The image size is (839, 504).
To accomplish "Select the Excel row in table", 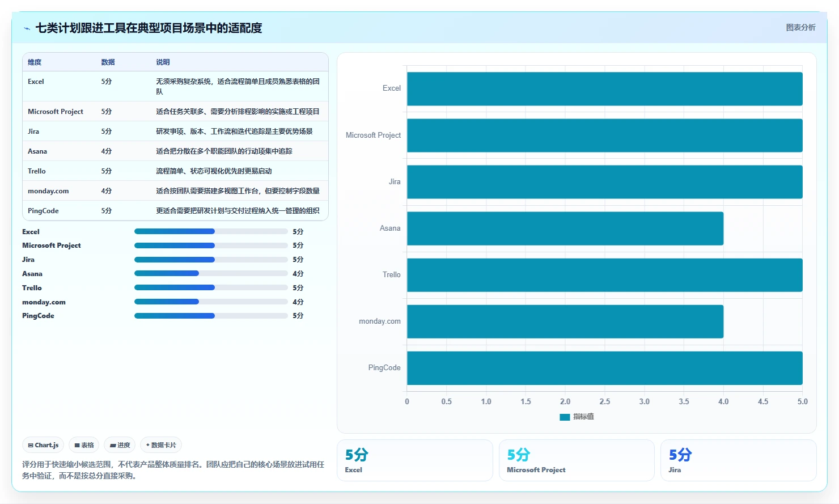I will click(175, 86).
